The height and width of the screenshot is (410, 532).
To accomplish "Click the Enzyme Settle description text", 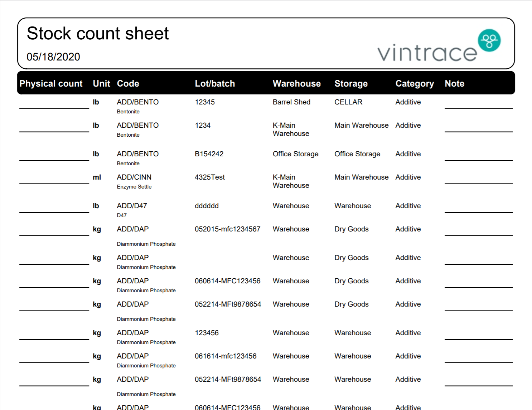I will click(x=134, y=187).
